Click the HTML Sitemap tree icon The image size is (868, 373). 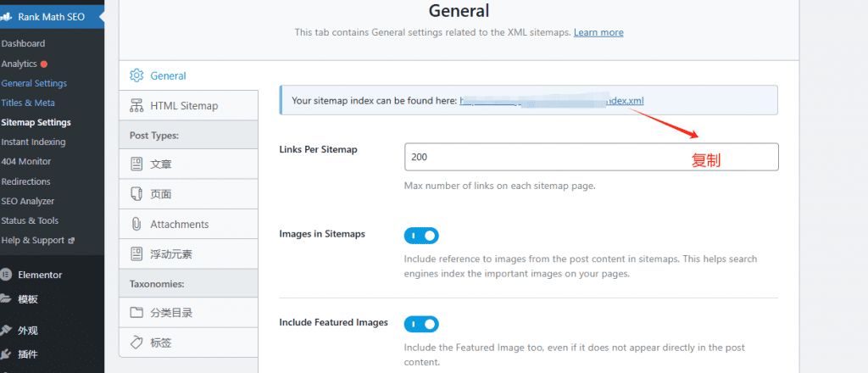(136, 106)
